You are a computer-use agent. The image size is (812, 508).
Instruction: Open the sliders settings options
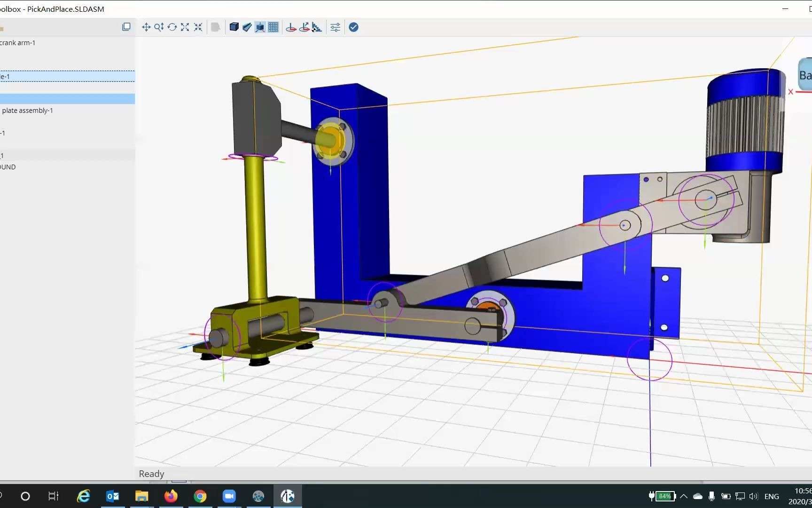click(x=335, y=27)
